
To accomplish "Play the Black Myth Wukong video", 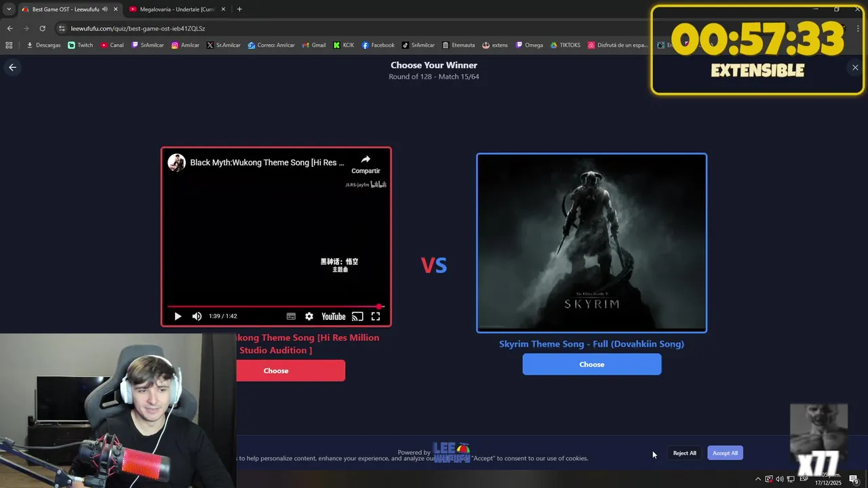I will (178, 317).
